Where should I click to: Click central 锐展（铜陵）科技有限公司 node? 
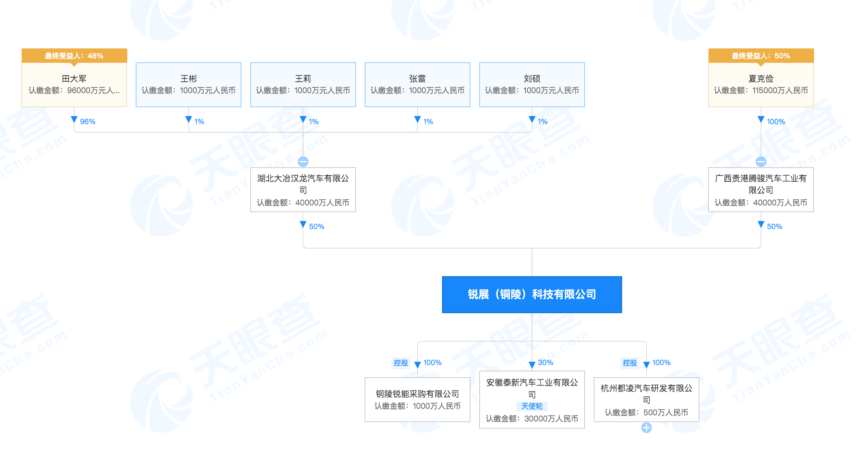coord(532,294)
